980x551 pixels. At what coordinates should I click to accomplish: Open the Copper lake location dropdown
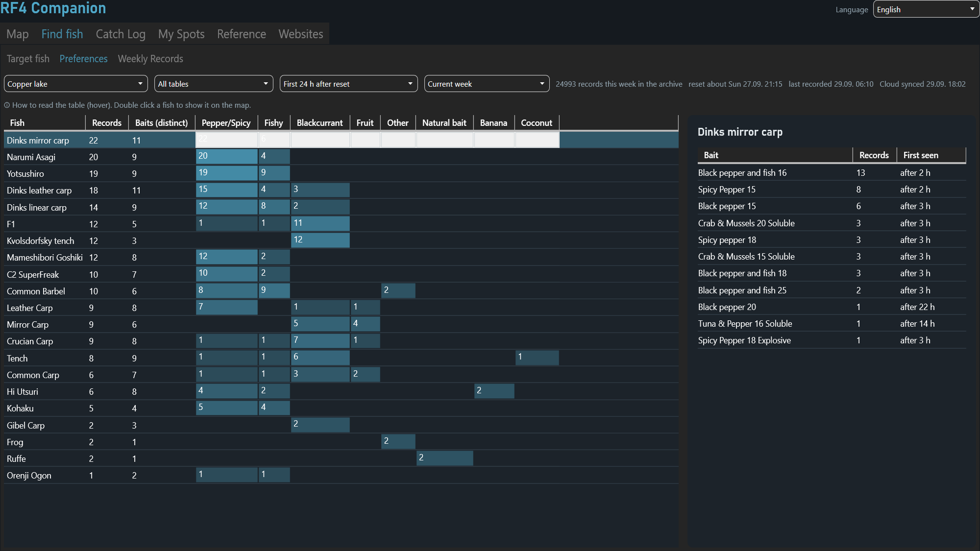coord(76,84)
